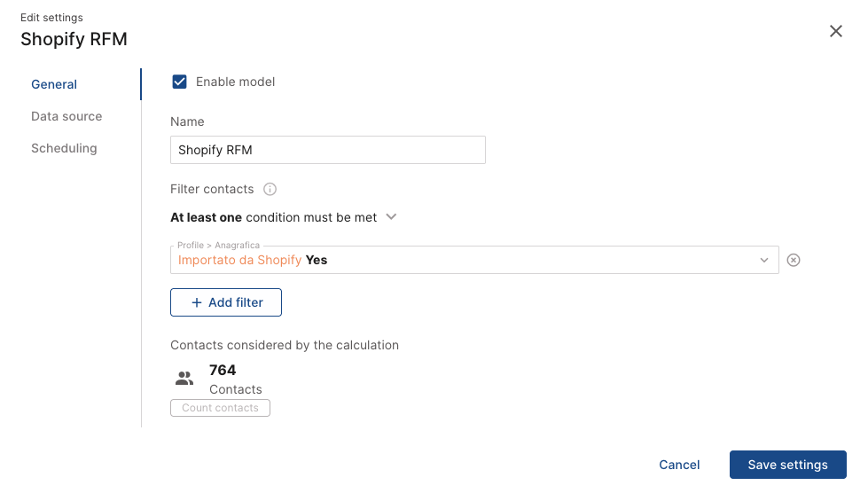
Task: Click the Enable model label text
Action: (235, 82)
